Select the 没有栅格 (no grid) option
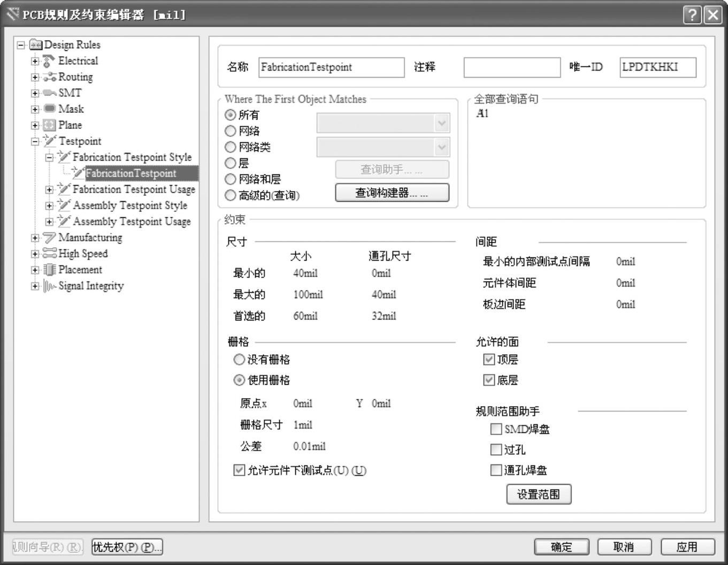728x565 pixels. tap(240, 360)
